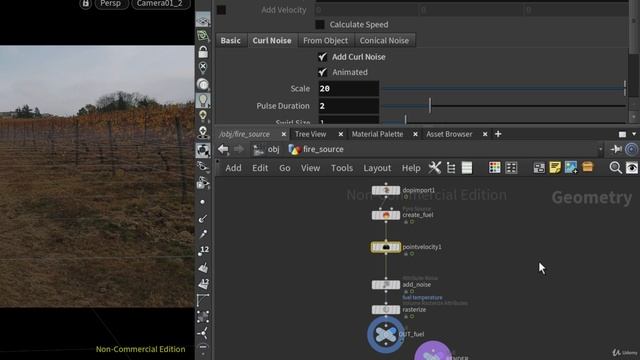Click the fire_source path segment
Screen dimensions: 640x360
(x=316, y=149)
